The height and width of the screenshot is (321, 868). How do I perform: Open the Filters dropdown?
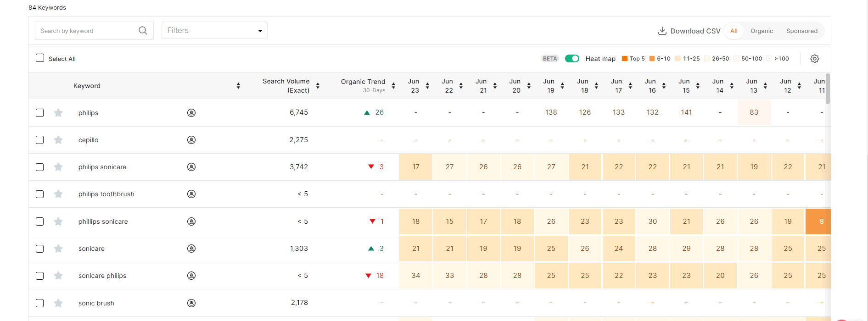click(x=214, y=30)
